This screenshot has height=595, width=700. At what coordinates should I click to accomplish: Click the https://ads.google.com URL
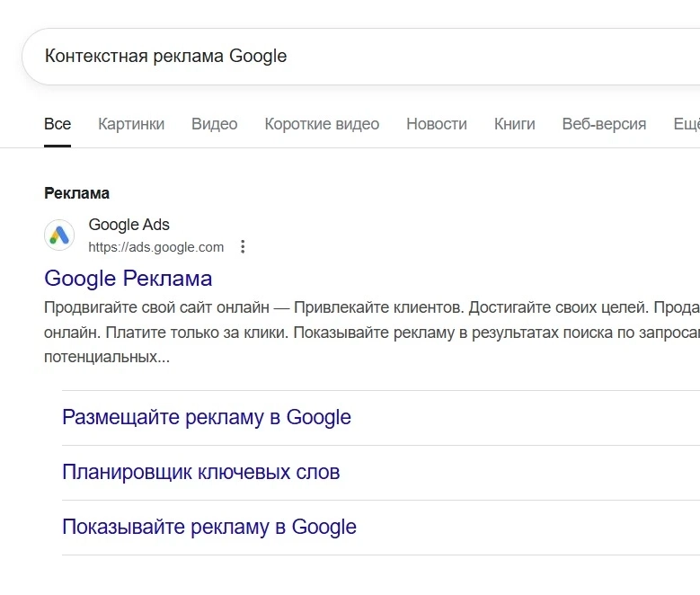point(155,247)
